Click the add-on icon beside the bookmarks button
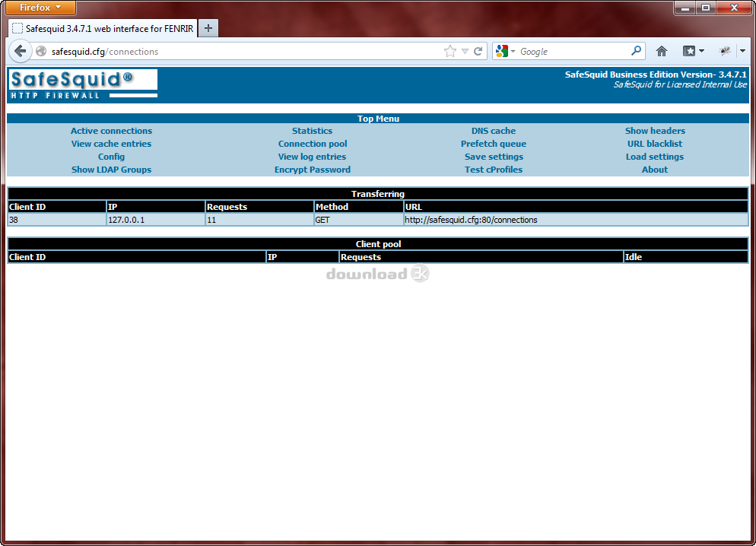The height and width of the screenshot is (546, 756). [x=725, y=51]
